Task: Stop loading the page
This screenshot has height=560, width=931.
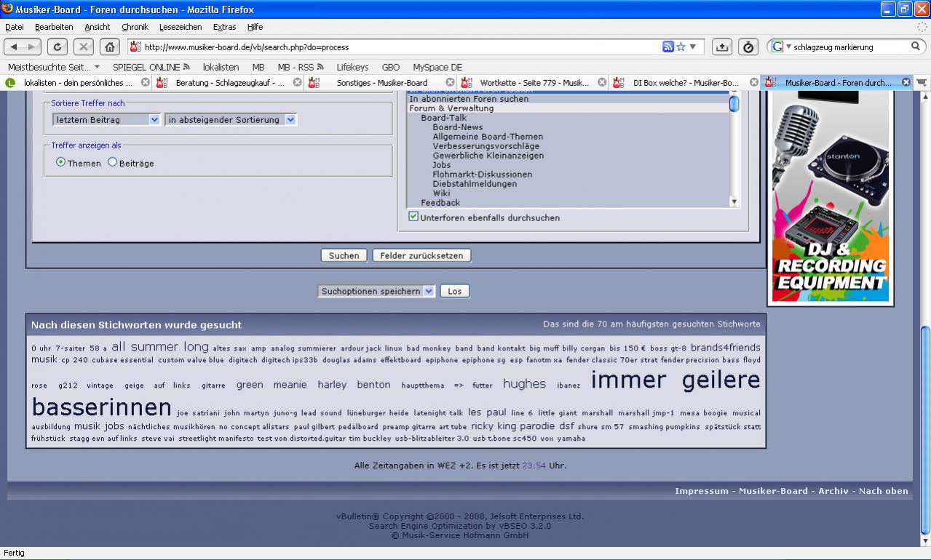Action: (x=83, y=47)
